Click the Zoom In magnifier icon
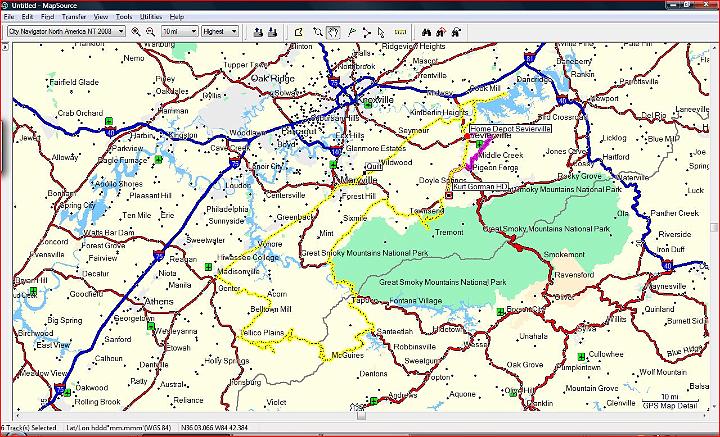The image size is (720, 437). (136, 32)
